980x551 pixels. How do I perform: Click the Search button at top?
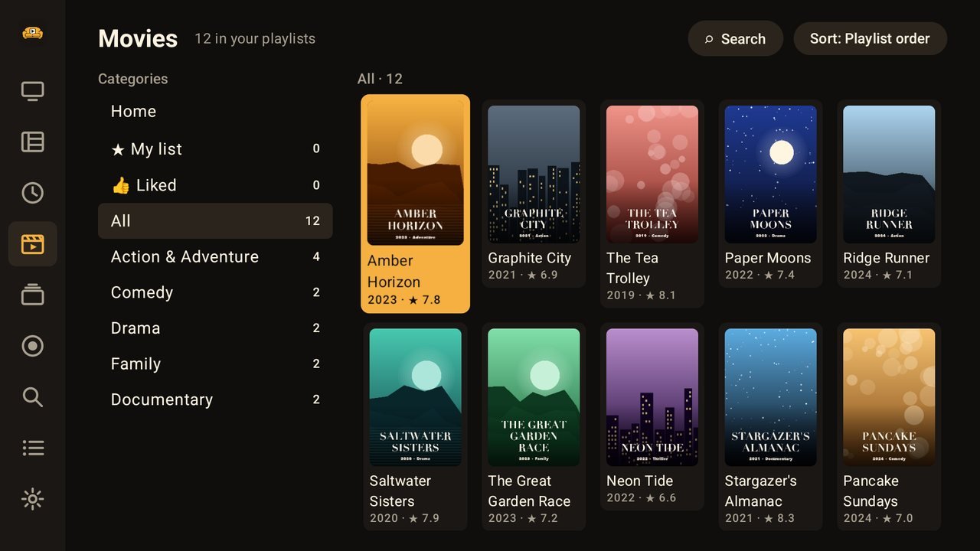735,38
